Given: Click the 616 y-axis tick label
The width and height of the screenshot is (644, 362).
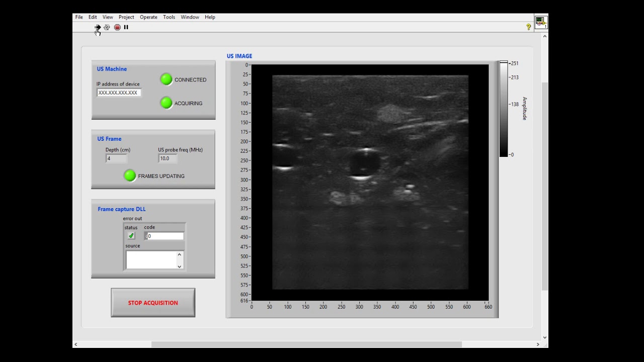Looking at the screenshot, I should [x=244, y=301].
